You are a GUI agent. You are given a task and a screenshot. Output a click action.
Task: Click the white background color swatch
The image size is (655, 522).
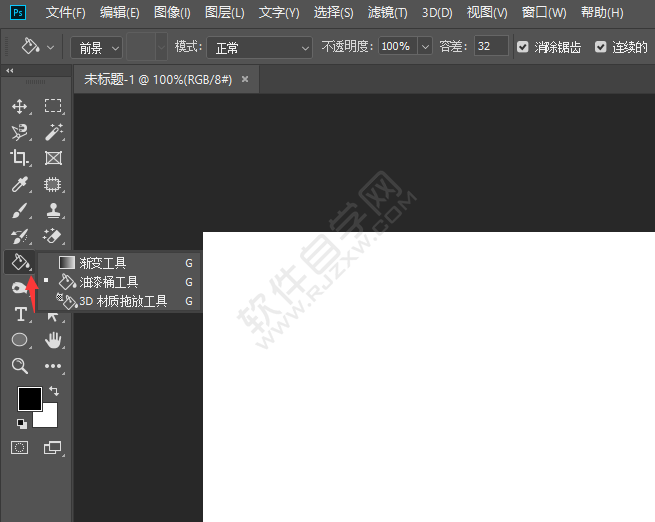point(49,418)
